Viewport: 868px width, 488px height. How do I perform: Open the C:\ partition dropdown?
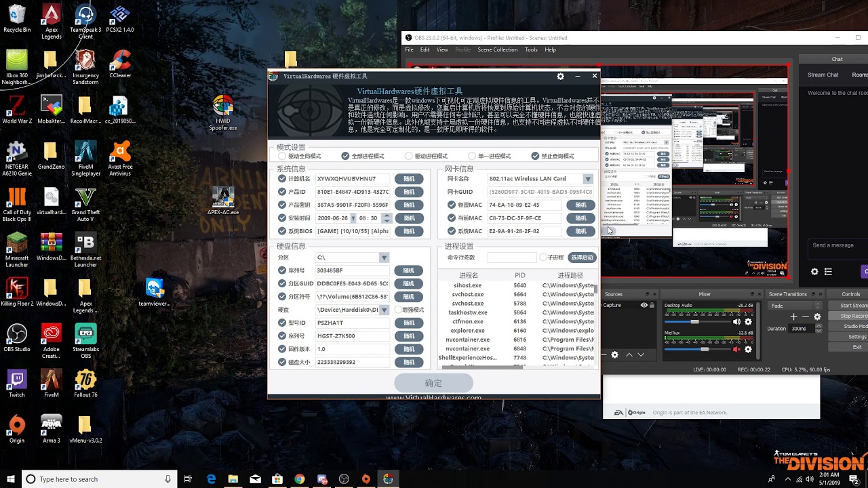pyautogui.click(x=384, y=258)
